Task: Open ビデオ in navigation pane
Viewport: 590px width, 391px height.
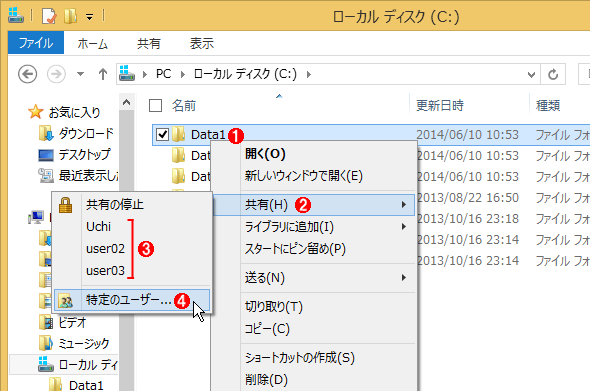Action: pyautogui.click(x=72, y=323)
